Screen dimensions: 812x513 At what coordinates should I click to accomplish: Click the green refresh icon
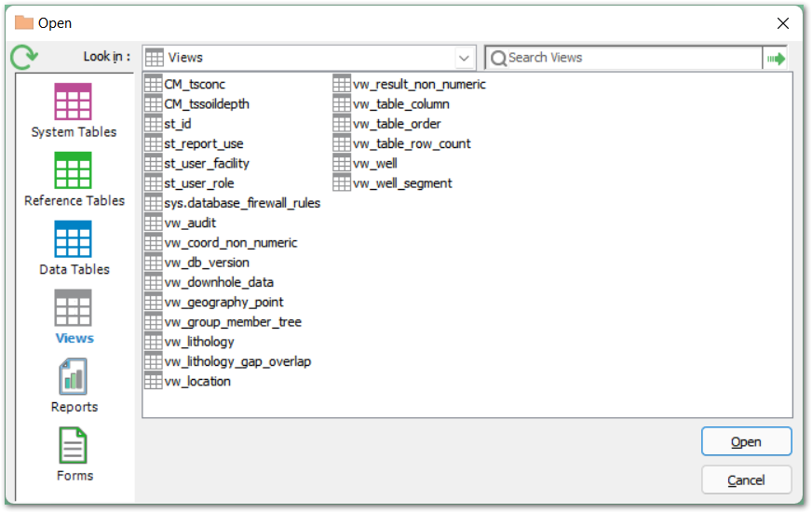pyautogui.click(x=24, y=57)
